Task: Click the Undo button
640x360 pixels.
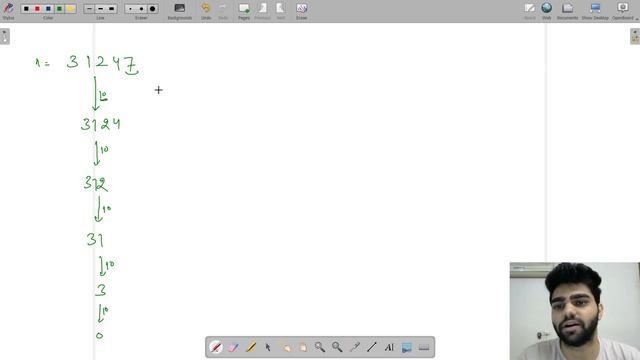Action: point(206,11)
